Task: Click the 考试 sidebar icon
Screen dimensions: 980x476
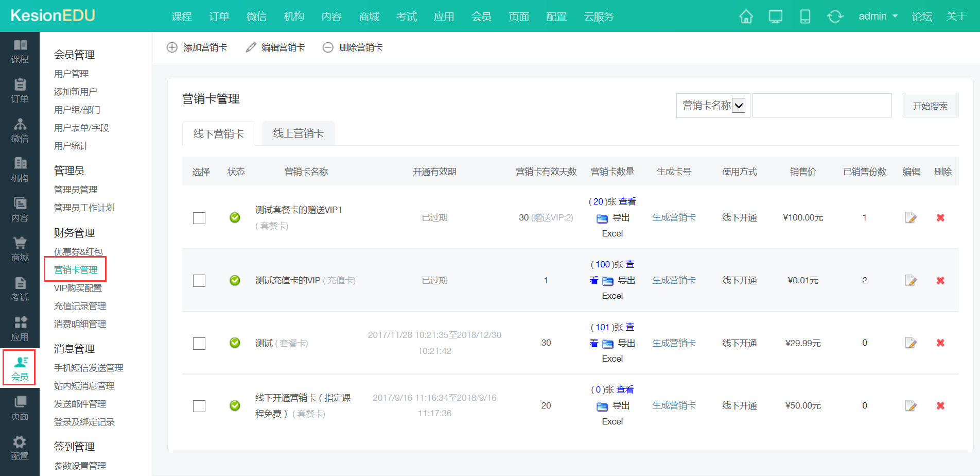Action: 20,288
